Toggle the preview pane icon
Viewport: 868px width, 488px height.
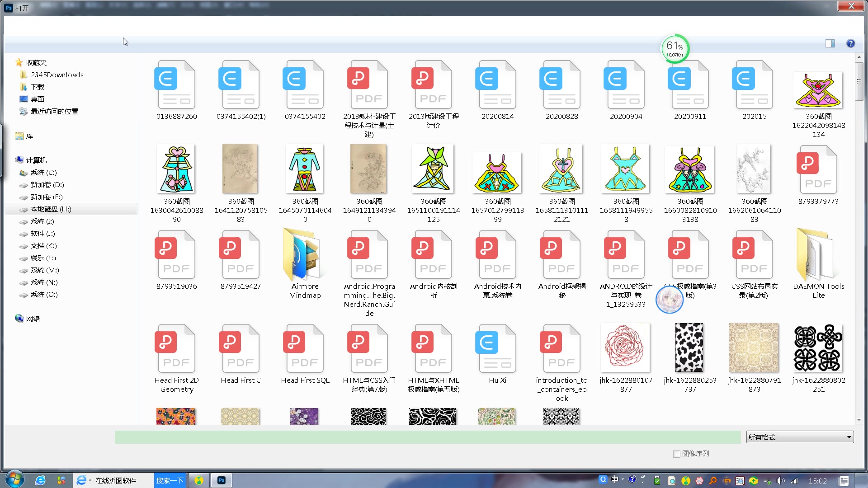(830, 43)
